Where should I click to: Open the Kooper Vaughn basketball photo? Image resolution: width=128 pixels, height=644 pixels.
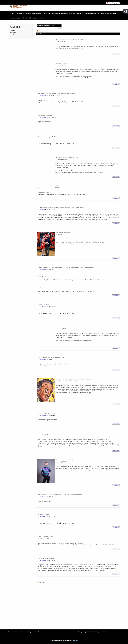click(x=46, y=244)
